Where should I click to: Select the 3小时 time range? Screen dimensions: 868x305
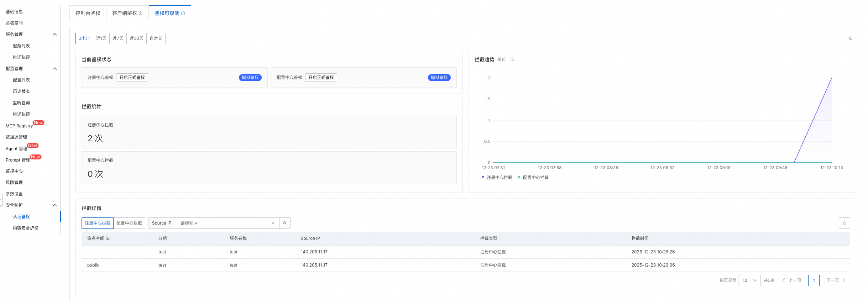84,38
